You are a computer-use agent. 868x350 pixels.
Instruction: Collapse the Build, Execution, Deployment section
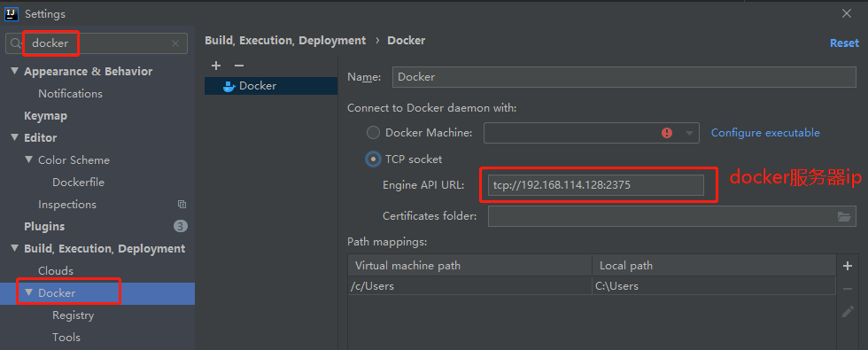[x=14, y=249]
